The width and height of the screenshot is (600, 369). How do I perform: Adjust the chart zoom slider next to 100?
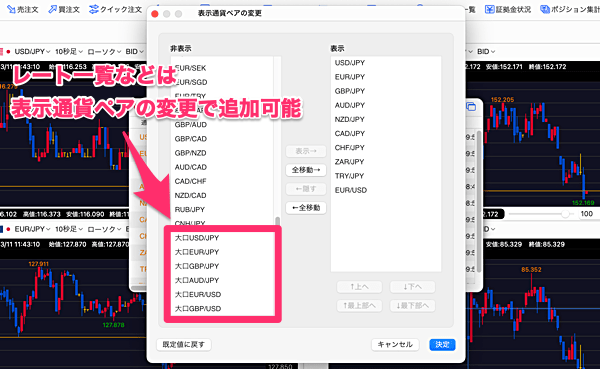pos(565,214)
